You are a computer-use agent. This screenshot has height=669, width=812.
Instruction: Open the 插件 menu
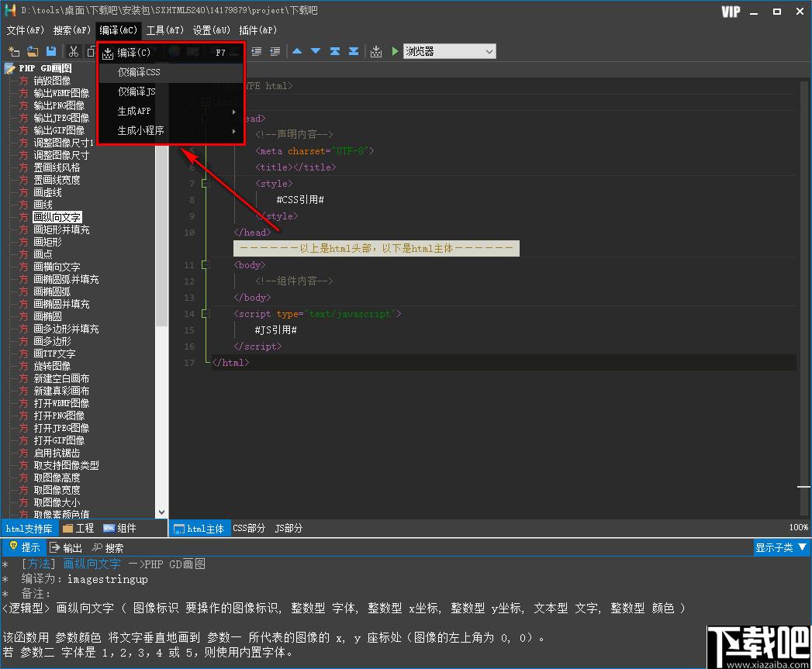pos(258,30)
